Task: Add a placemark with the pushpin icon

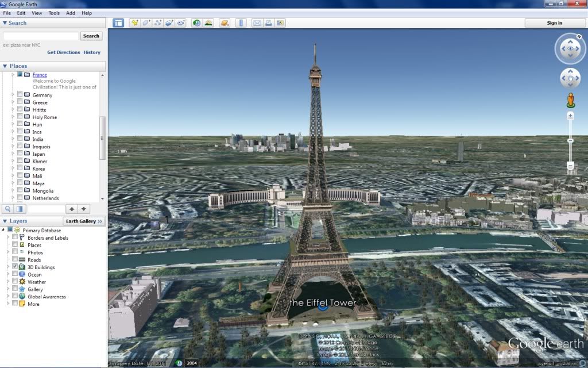Action: 134,23
